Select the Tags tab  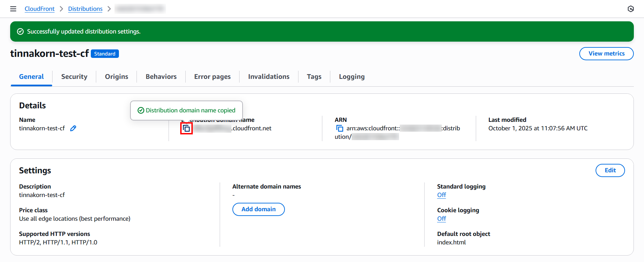tap(314, 77)
